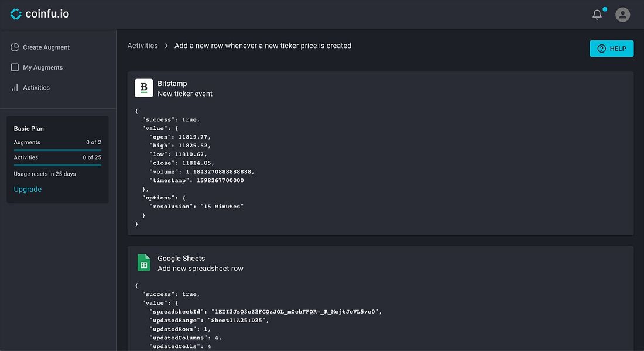
Task: Click the '0 of 25' activities count
Action: tap(92, 157)
